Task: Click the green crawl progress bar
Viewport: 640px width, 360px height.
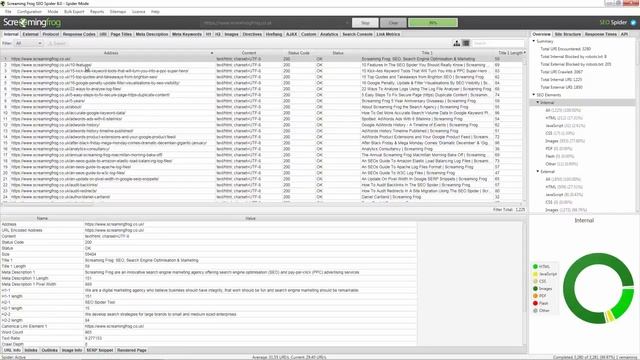Action: (x=433, y=23)
